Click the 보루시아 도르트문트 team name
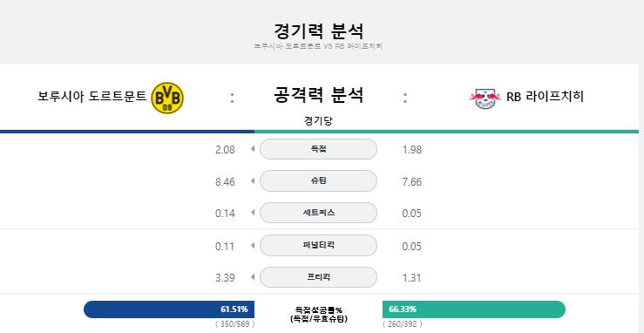644x333 pixels. pyautogui.click(x=92, y=97)
